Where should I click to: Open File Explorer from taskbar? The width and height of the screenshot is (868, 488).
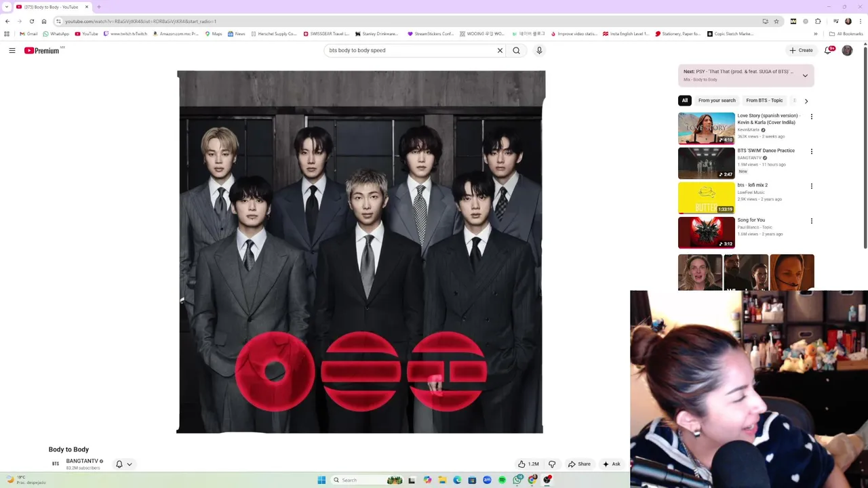coord(442,480)
